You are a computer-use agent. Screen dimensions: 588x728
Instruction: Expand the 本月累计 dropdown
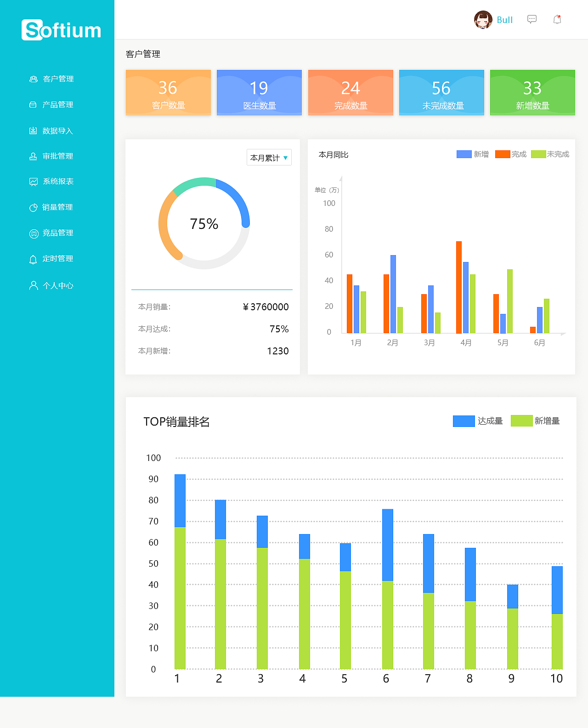pos(269,158)
